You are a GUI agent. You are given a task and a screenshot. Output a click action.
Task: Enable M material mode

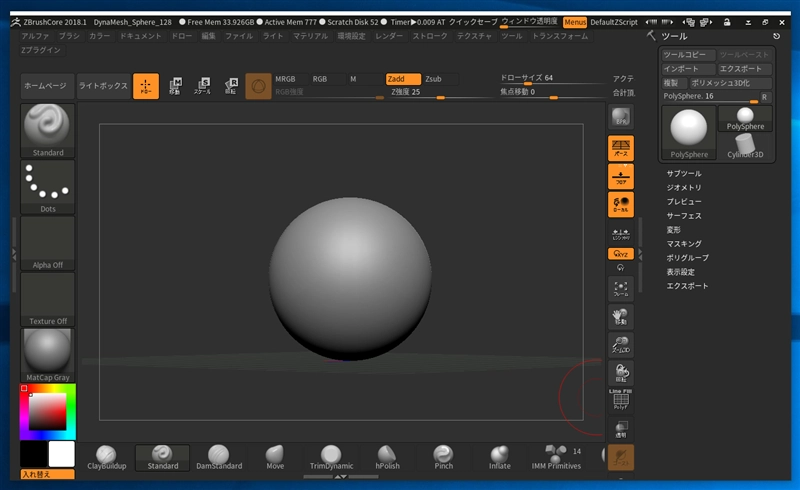pyautogui.click(x=364, y=79)
